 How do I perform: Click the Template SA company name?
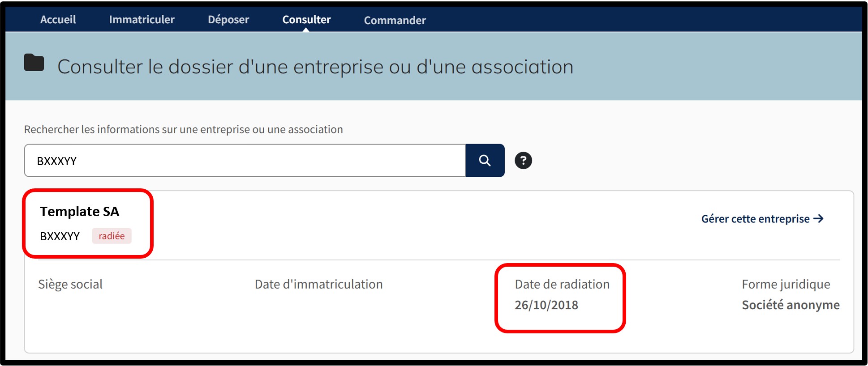(79, 211)
